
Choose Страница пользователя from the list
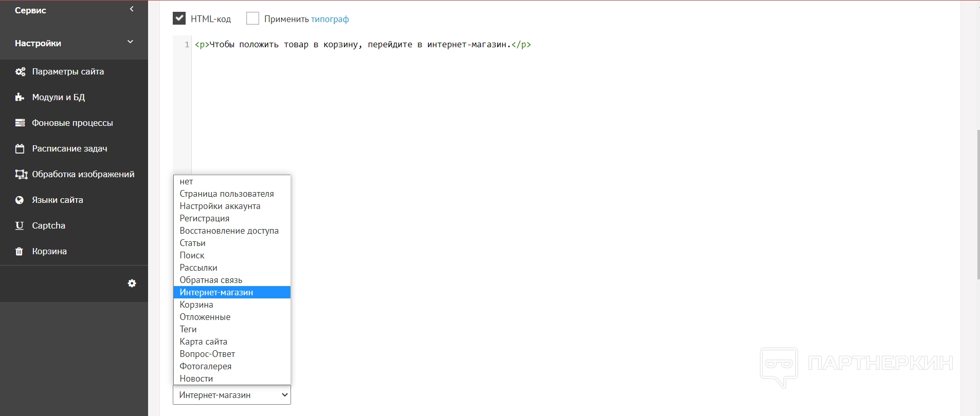point(232,194)
